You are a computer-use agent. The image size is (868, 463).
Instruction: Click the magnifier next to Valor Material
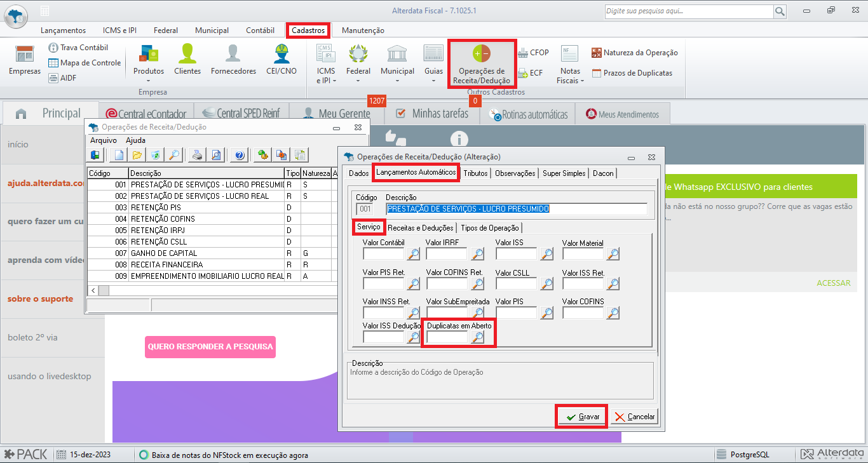(613, 254)
